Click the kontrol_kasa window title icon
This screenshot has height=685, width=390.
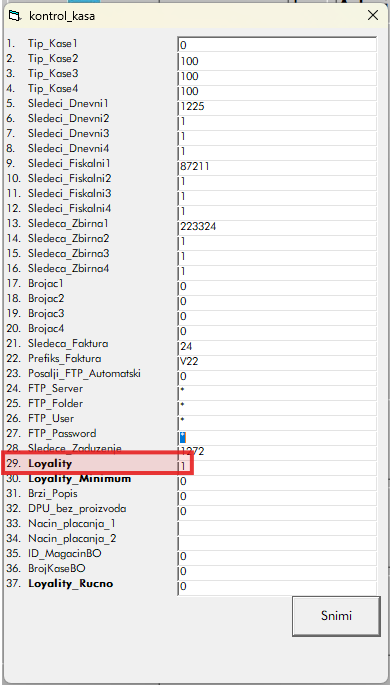click(14, 16)
